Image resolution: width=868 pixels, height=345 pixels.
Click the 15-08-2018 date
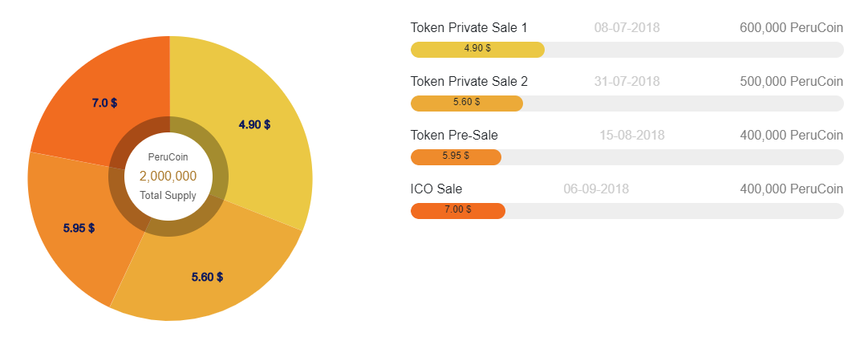631,135
